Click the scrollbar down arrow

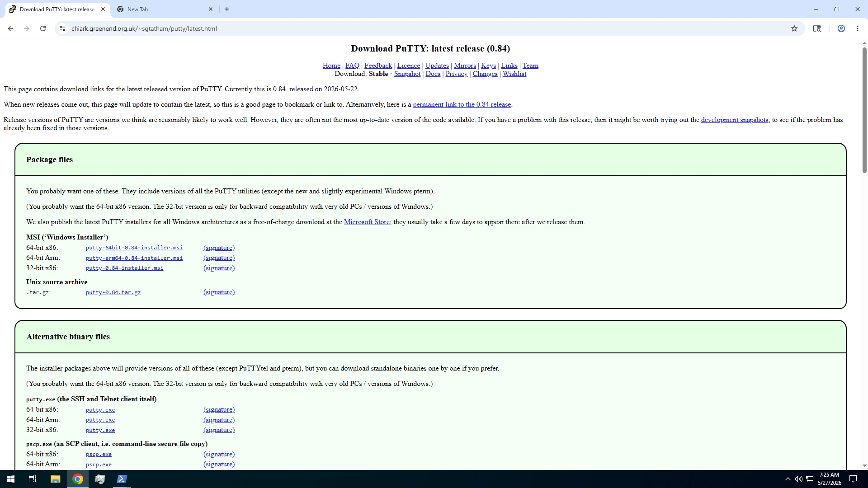click(864, 465)
